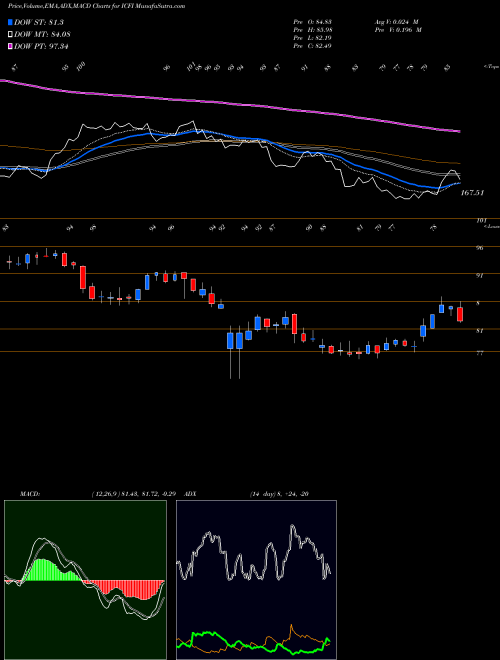The width and height of the screenshot is (500, 660).
Task: Click the last red candlestick on the right
Action: coord(460,314)
